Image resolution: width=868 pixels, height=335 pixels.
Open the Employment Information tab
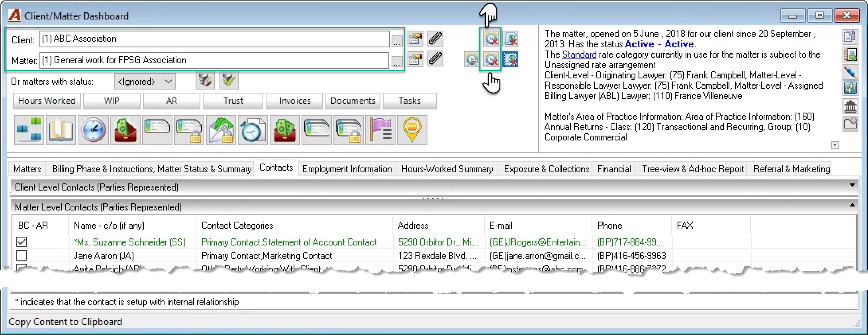tap(347, 169)
